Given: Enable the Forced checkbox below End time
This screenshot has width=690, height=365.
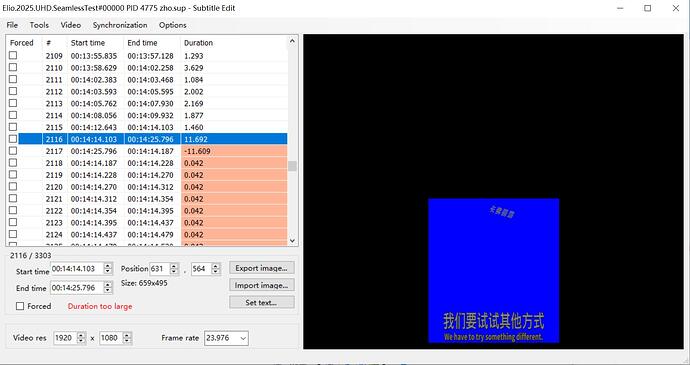Looking at the screenshot, I should coord(20,306).
